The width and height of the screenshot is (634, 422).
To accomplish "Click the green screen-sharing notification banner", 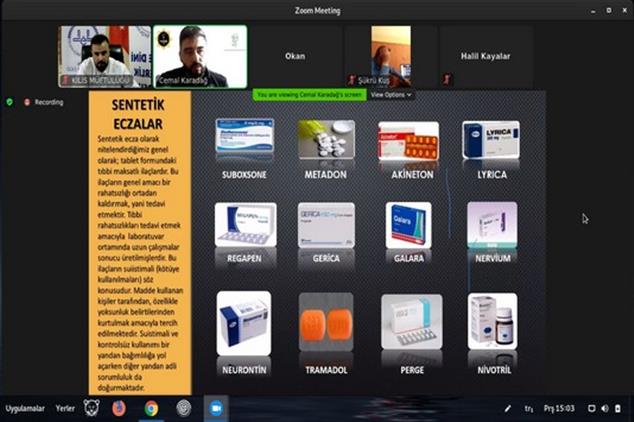I will click(309, 95).
